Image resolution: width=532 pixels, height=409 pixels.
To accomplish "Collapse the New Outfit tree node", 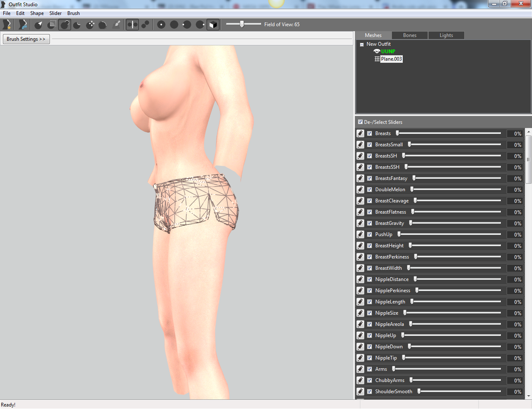I will coord(362,44).
